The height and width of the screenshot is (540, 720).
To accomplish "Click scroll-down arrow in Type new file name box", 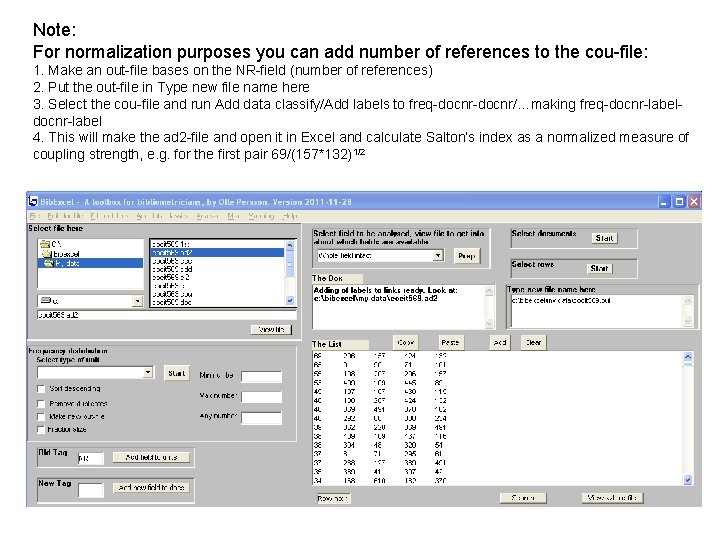I will [x=688, y=321].
